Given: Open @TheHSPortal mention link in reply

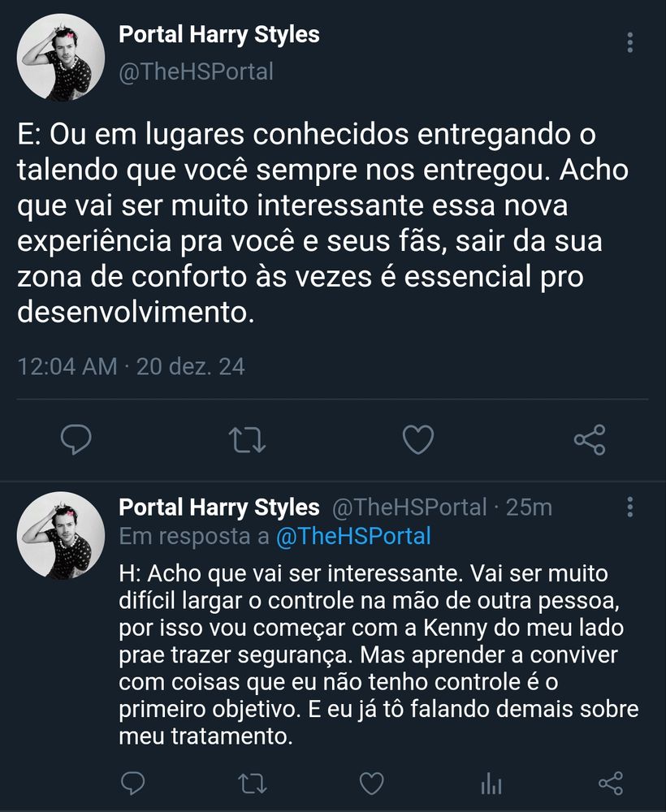Looking at the screenshot, I should coord(353,536).
